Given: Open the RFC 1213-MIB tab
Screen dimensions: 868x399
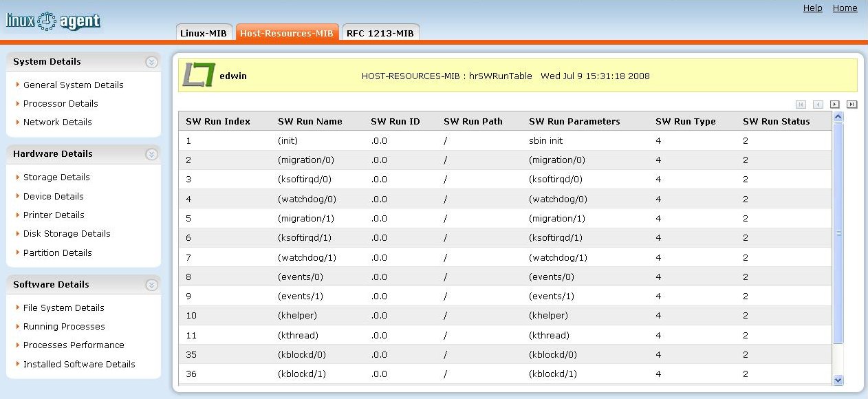Looking at the screenshot, I should 380,33.
